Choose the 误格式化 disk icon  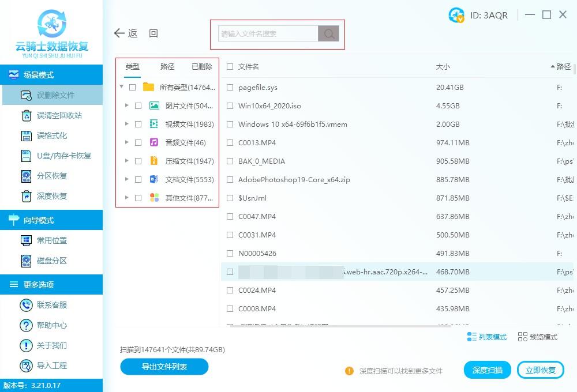coord(27,135)
